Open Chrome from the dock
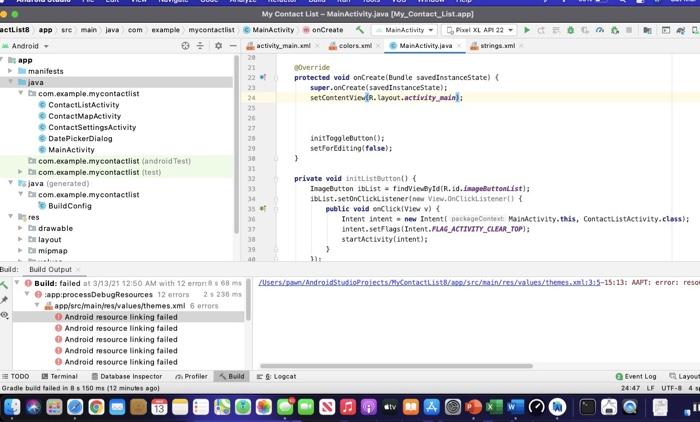 [96, 407]
